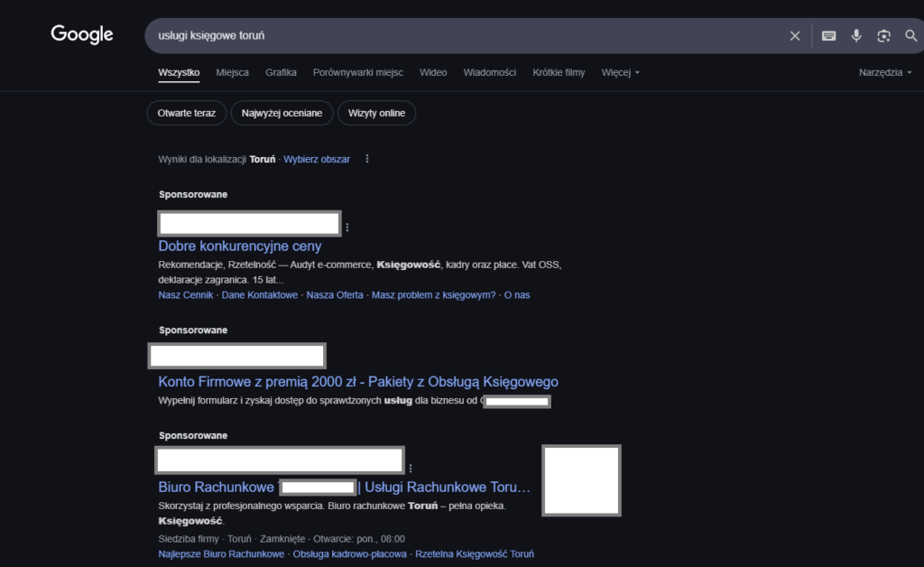
Task: Click into the search input field
Action: tap(451, 36)
